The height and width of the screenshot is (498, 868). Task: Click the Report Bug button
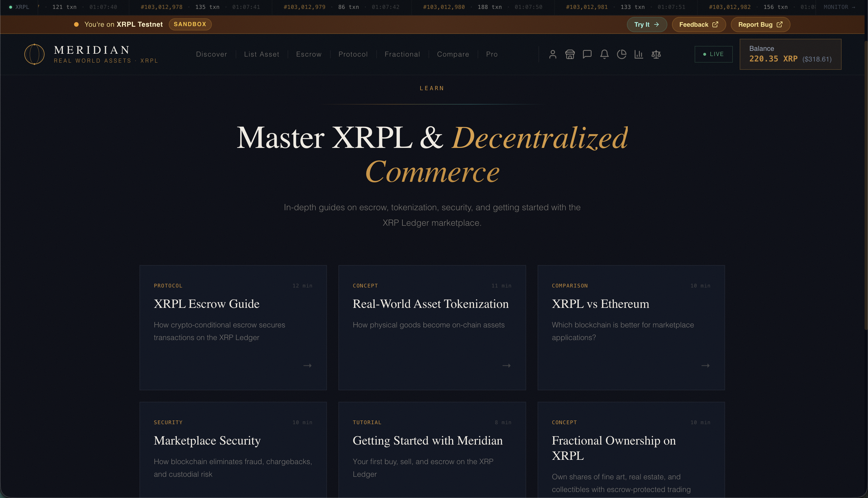click(760, 24)
